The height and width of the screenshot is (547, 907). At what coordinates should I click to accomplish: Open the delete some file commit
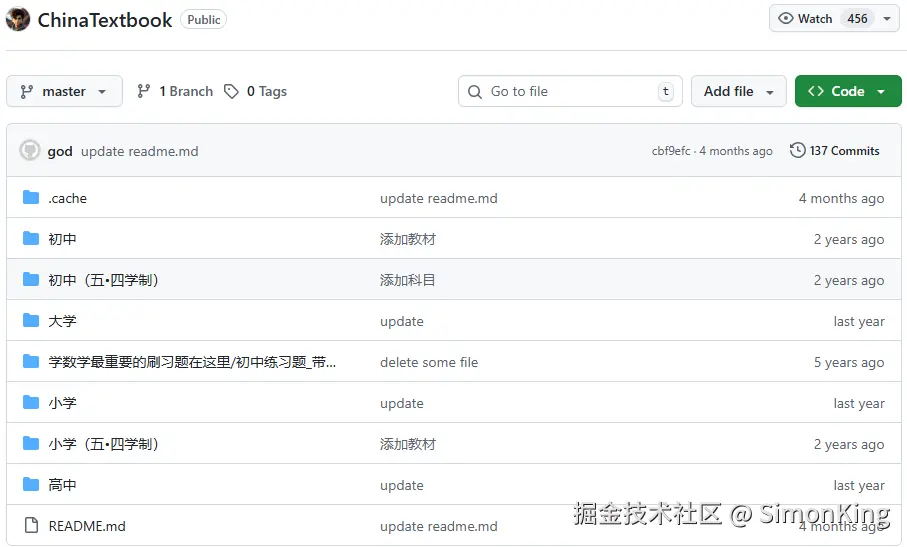pyautogui.click(x=429, y=363)
